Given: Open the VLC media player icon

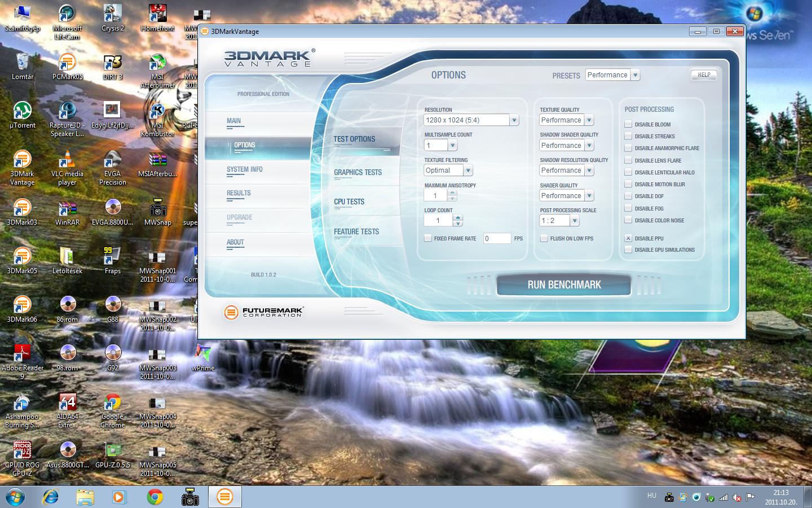Looking at the screenshot, I should click(x=67, y=168).
